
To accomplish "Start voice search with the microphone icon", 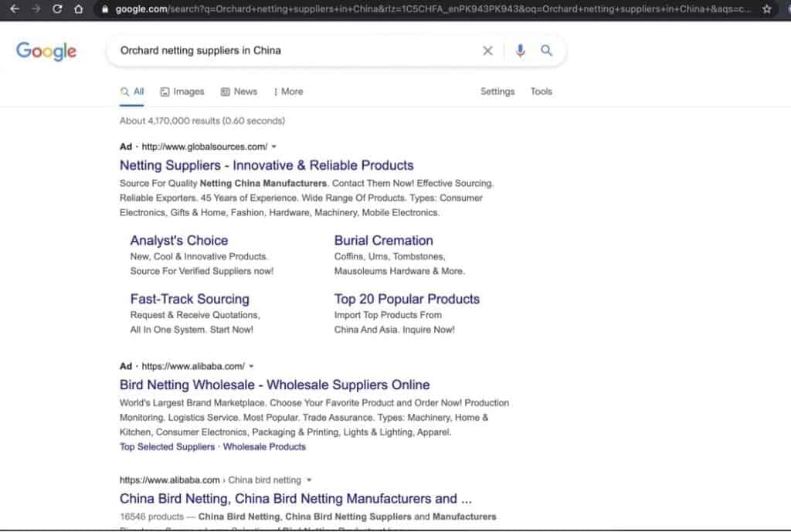I will pos(520,50).
